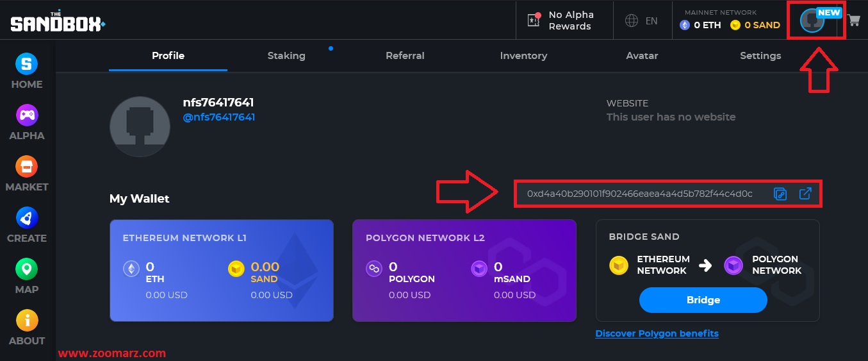Screen dimensions: 868x361
Task: Open the Map sidebar icon
Action: (26, 269)
